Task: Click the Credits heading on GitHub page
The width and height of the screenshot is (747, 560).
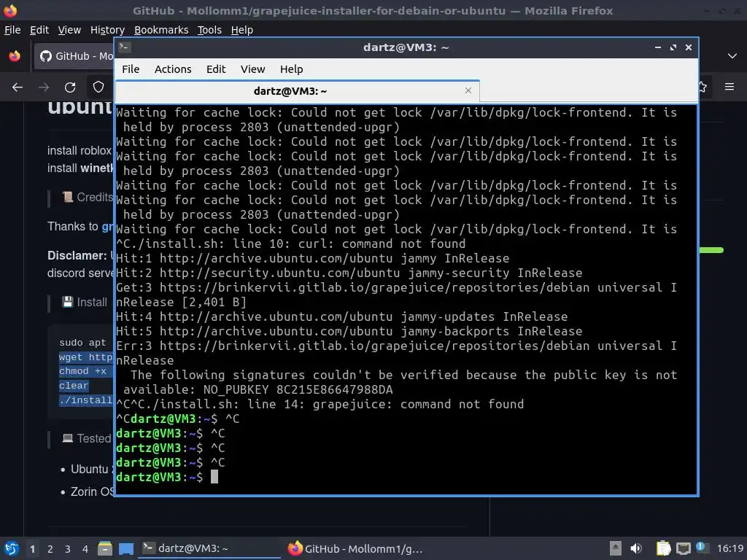Action: pos(95,197)
